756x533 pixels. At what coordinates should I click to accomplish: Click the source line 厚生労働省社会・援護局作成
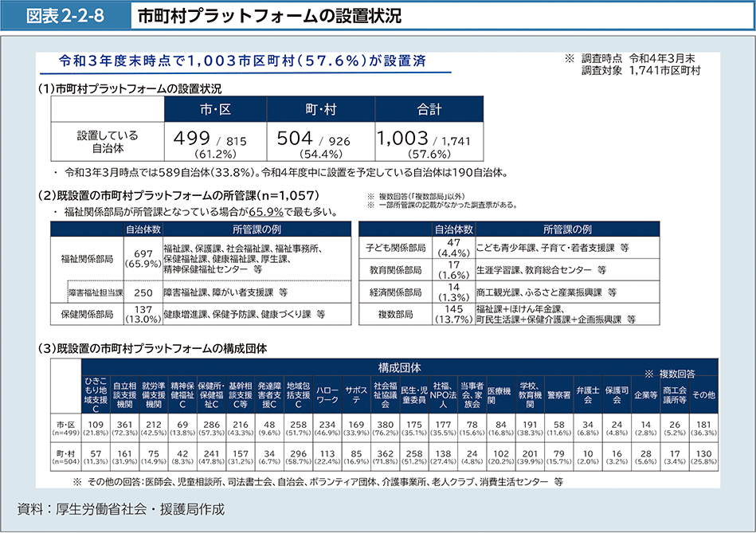click(120, 508)
